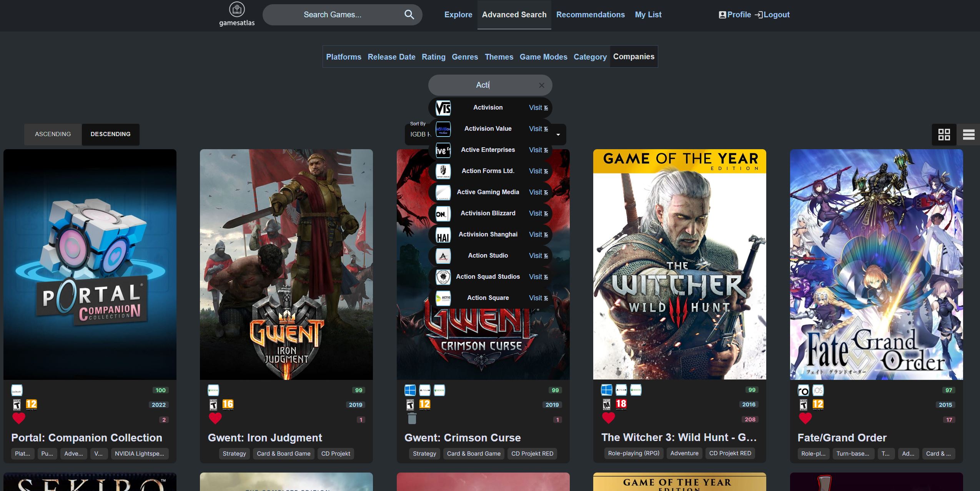Click heart icon on Portal: Companion Collection
The height and width of the screenshot is (491, 980).
pos(18,418)
